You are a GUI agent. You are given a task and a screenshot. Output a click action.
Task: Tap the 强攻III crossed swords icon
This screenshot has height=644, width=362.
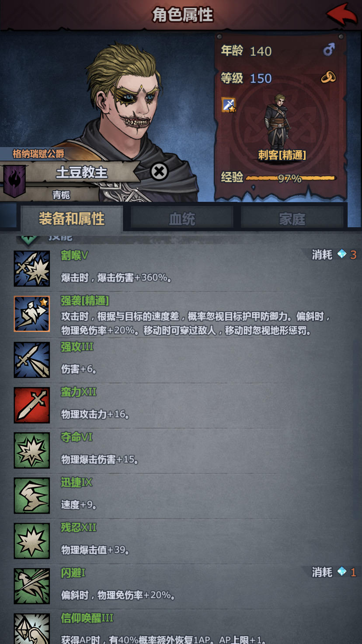coord(31,360)
